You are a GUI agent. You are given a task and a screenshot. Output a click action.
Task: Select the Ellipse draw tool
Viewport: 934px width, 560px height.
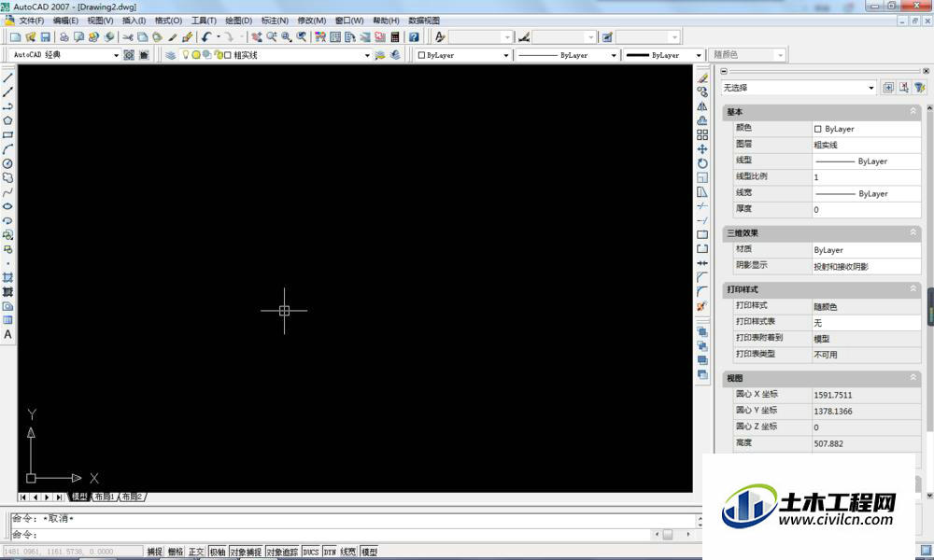click(x=7, y=206)
